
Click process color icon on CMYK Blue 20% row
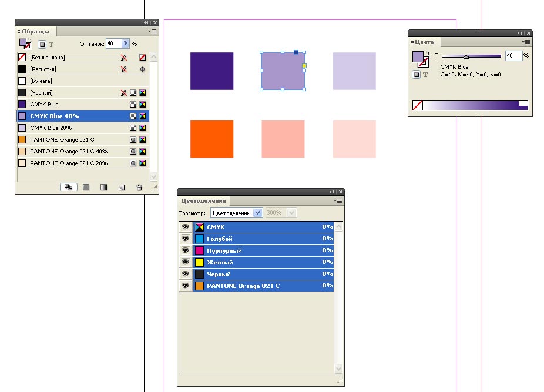coord(133,128)
